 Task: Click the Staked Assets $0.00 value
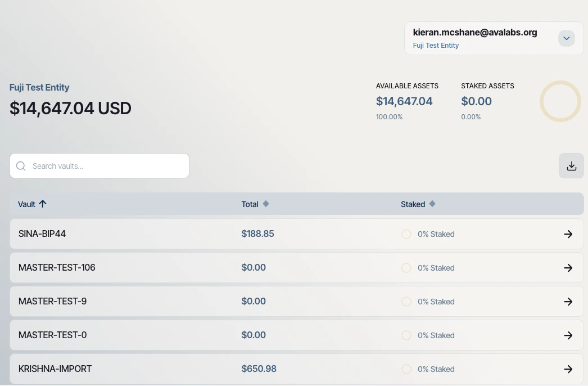tap(476, 101)
